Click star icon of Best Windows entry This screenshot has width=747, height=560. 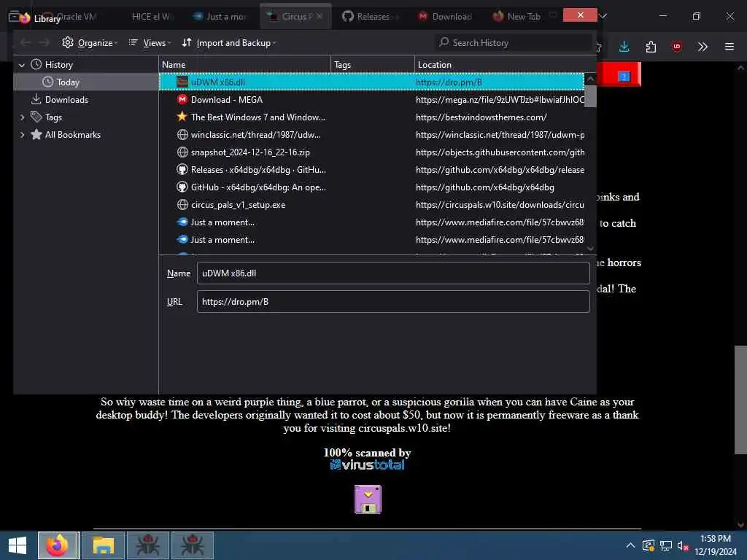pyautogui.click(x=182, y=117)
